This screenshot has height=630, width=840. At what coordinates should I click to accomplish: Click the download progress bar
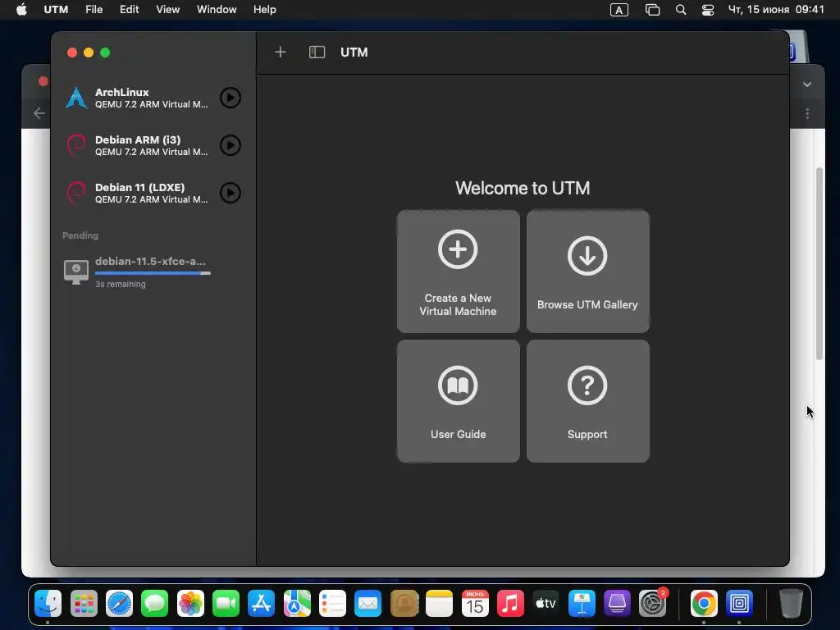(153, 273)
